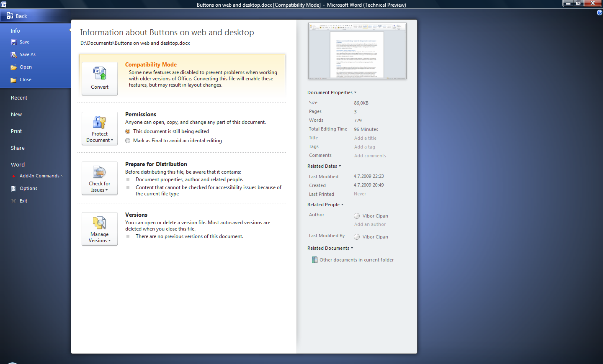Click the Exit X icon
The image size is (603, 364).
click(x=13, y=201)
